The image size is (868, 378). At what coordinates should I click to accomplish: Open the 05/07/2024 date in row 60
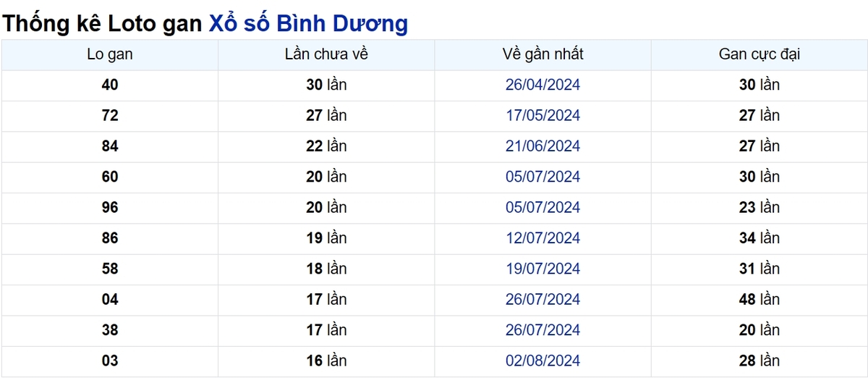[543, 177]
